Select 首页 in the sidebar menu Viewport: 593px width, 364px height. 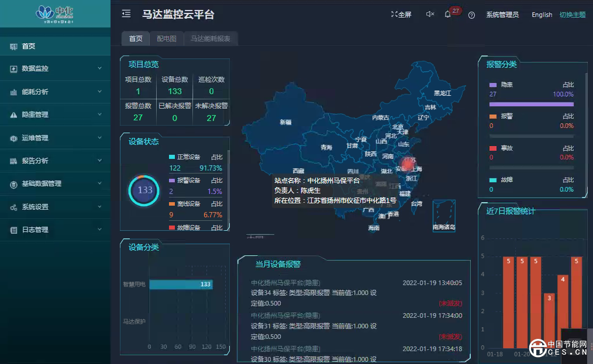click(55, 46)
